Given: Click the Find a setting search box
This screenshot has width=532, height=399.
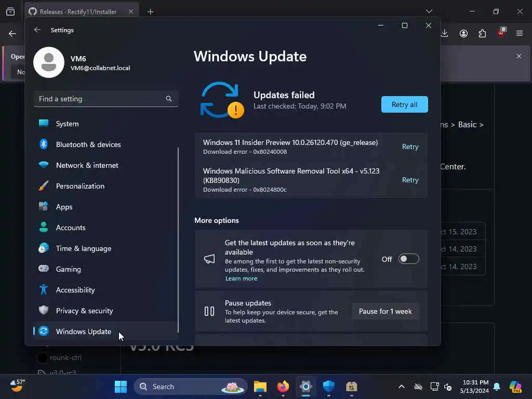Looking at the screenshot, I should [106, 99].
